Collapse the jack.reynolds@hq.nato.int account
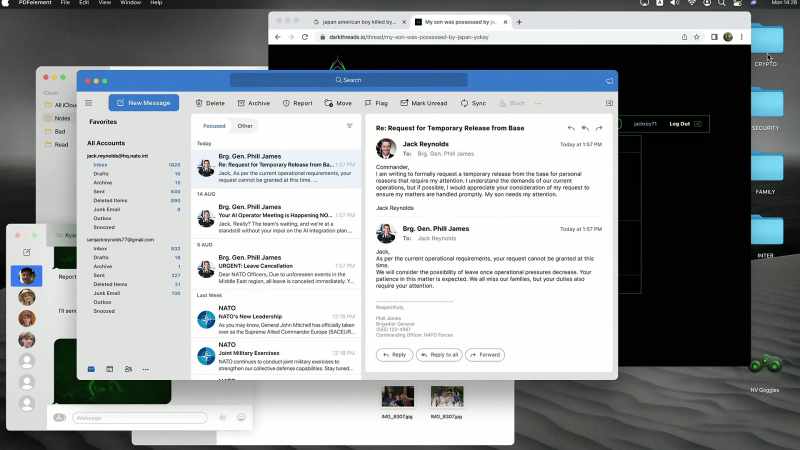Image resolution: width=800 pixels, height=450 pixels. pos(117,156)
